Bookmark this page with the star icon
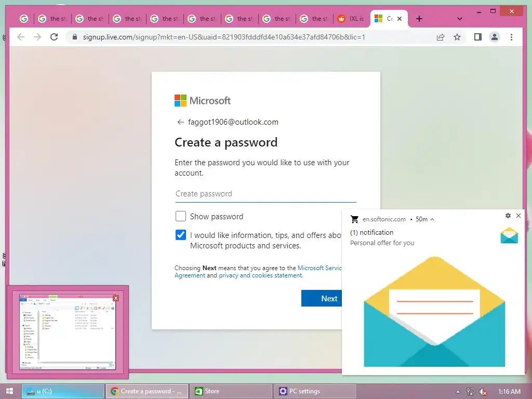Screen dimensions: 532x399 pos(457,37)
